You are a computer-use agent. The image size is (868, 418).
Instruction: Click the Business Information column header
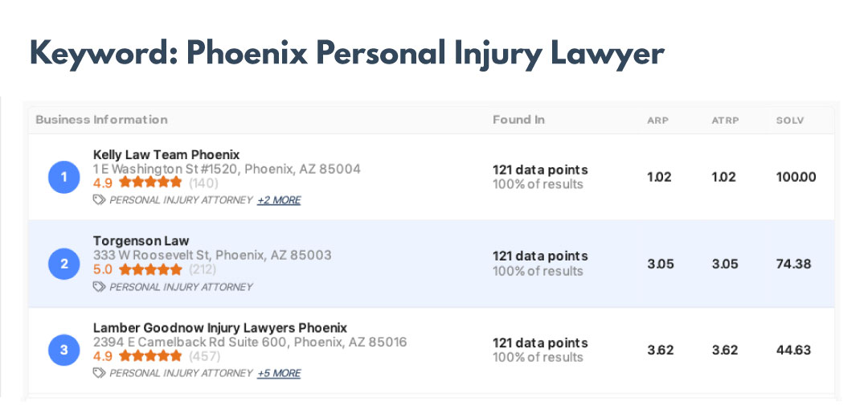click(x=101, y=120)
